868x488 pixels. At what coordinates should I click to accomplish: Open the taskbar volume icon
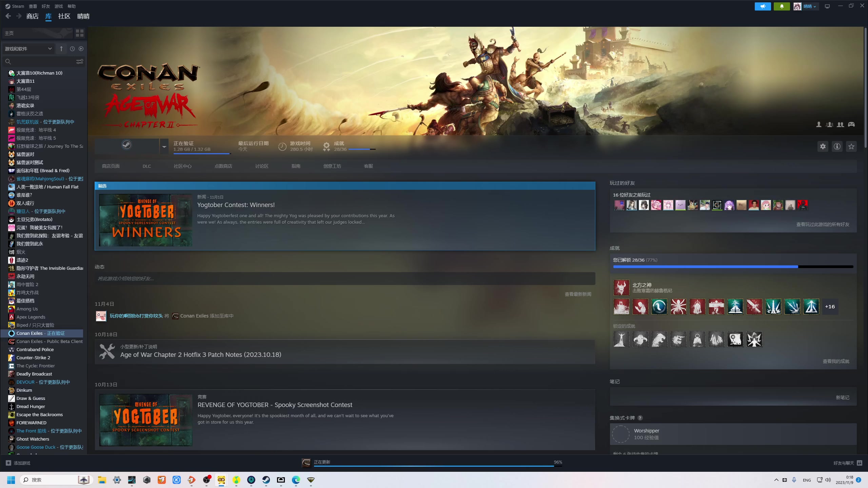click(828, 480)
